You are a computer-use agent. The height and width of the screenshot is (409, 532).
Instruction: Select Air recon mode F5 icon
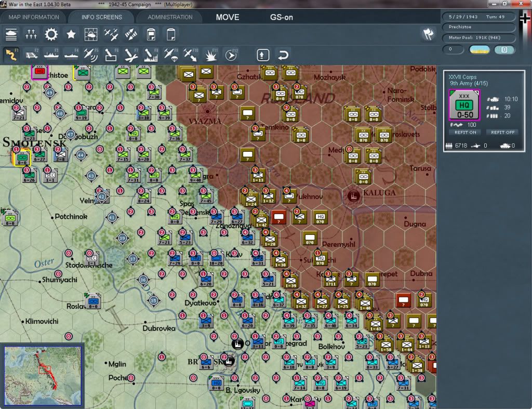tap(91, 55)
